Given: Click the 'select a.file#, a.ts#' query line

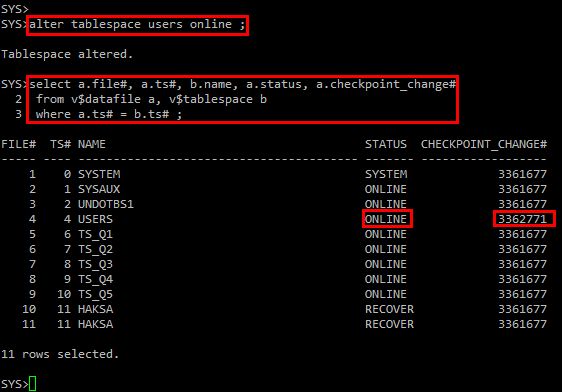Looking at the screenshot, I should (242, 84).
